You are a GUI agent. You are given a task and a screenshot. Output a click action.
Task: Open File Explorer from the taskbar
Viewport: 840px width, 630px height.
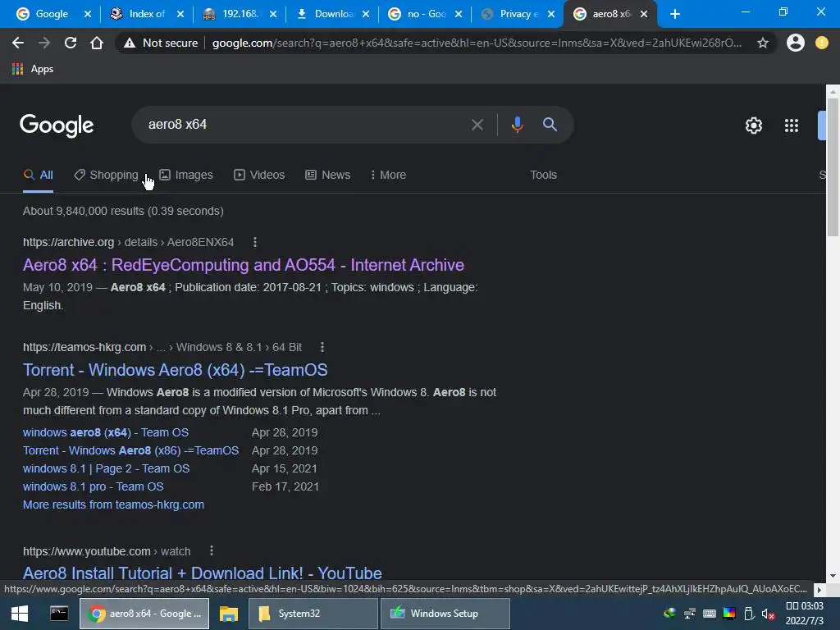[x=229, y=614]
